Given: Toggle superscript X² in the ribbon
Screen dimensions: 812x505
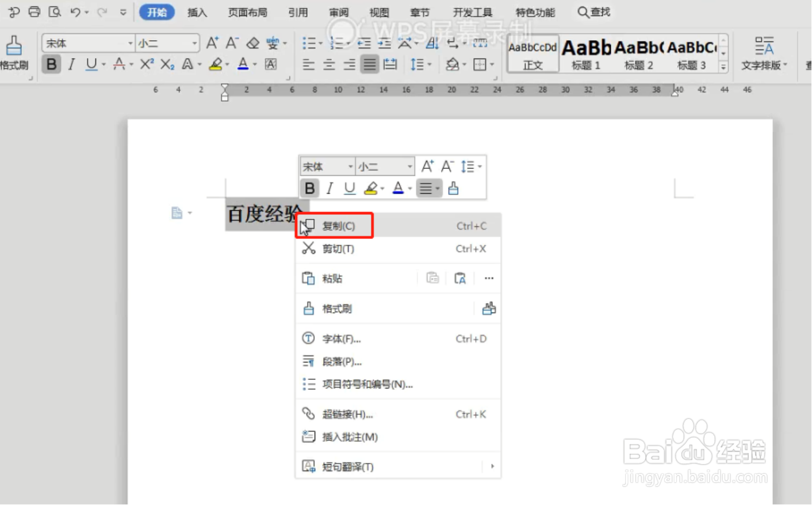Looking at the screenshot, I should pos(147,64).
